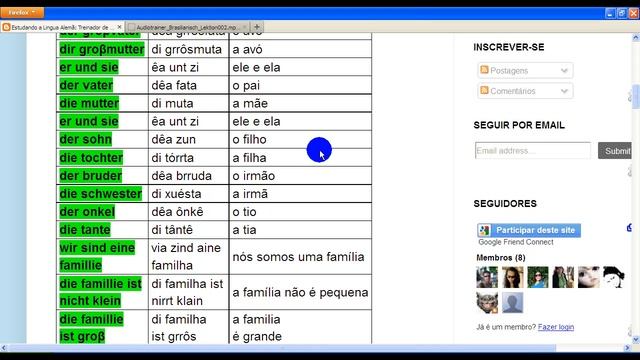640x360 pixels.
Task: Click the 'der onkel' cell
Action: 102,211
